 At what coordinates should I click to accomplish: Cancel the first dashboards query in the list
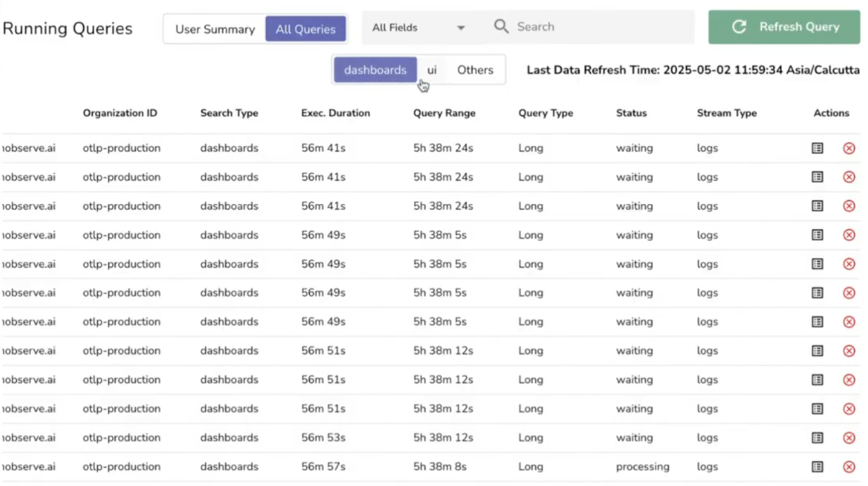coord(849,148)
